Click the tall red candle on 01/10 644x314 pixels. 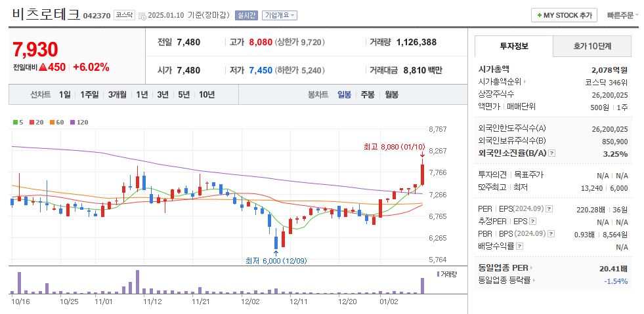[422, 175]
